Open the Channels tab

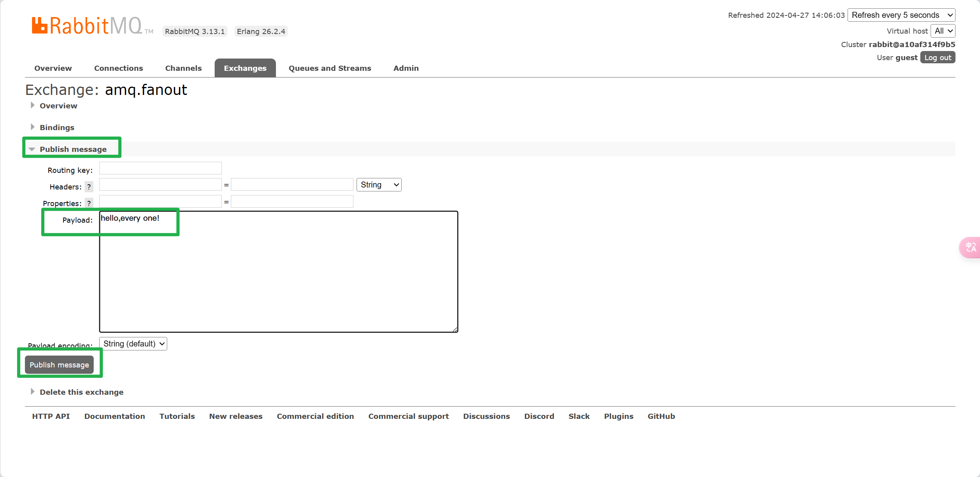pyautogui.click(x=183, y=68)
